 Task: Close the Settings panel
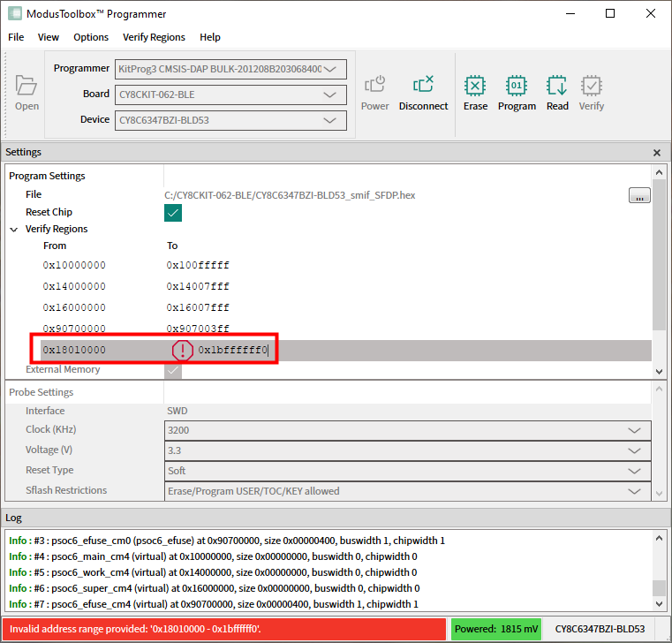[656, 153]
